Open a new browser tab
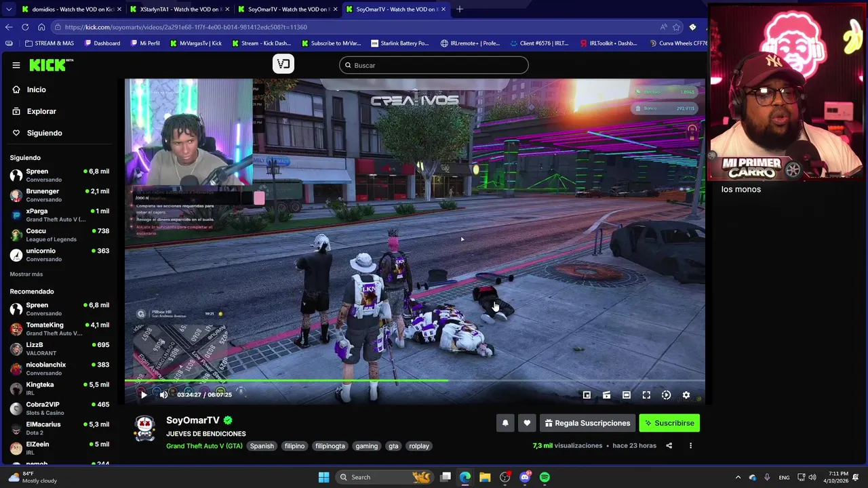Image resolution: width=868 pixels, height=488 pixels. [460, 9]
